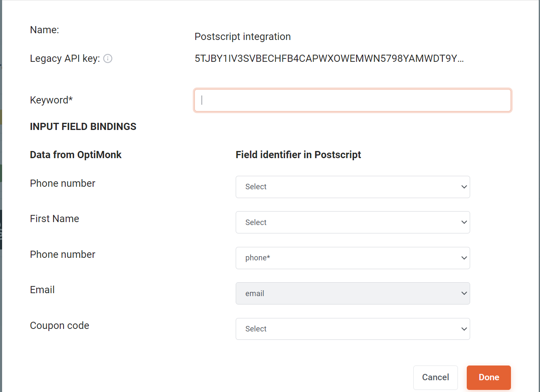Click the INPUT FIELD BINDINGS heading

(83, 127)
